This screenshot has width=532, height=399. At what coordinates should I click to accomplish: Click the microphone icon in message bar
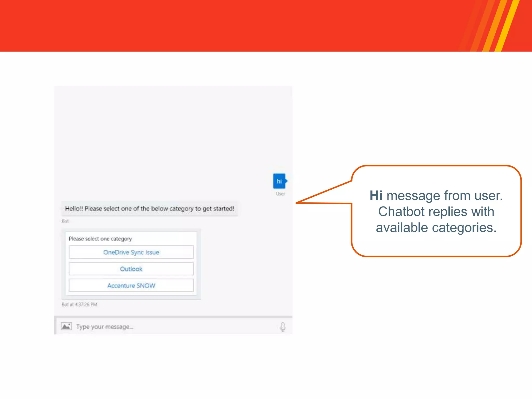click(x=283, y=327)
